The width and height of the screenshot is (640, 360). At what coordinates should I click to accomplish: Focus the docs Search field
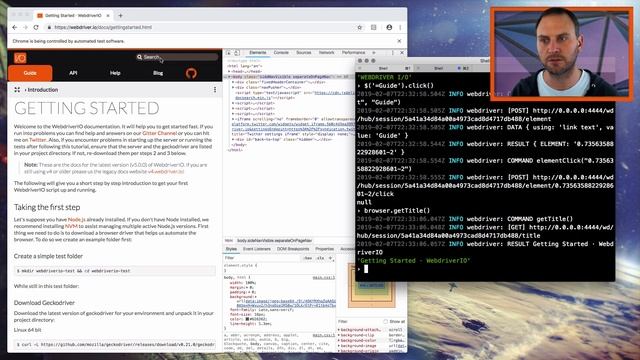coord(177,57)
